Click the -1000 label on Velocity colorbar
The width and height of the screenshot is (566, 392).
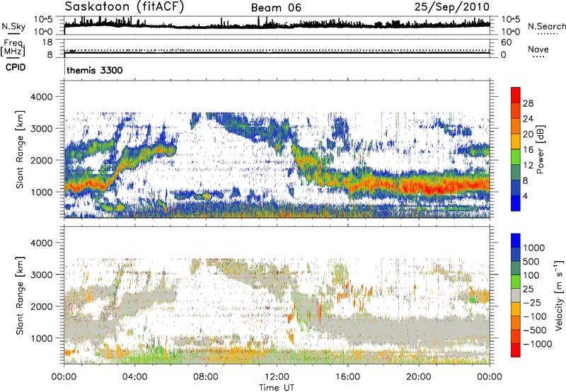point(538,344)
